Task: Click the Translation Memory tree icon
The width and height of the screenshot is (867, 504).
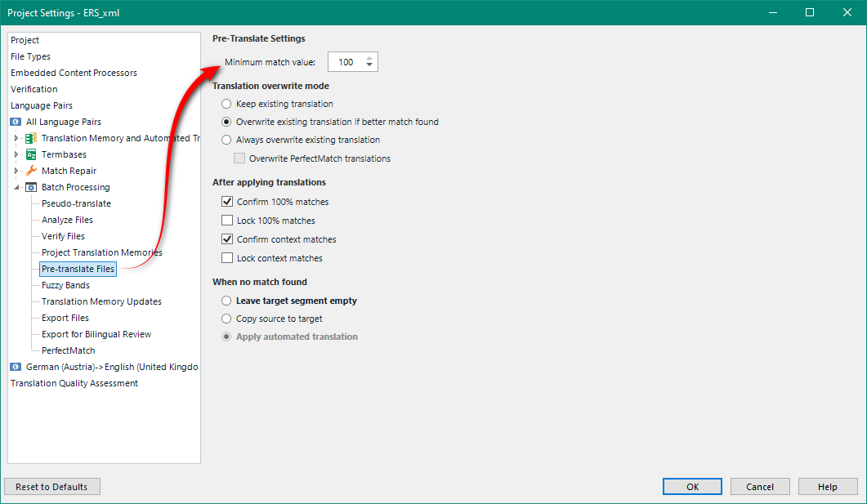Action: click(31, 138)
